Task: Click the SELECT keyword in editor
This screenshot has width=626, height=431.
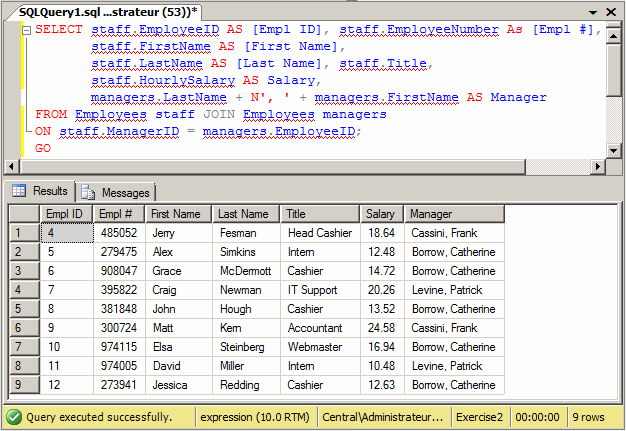Action: pos(59,30)
